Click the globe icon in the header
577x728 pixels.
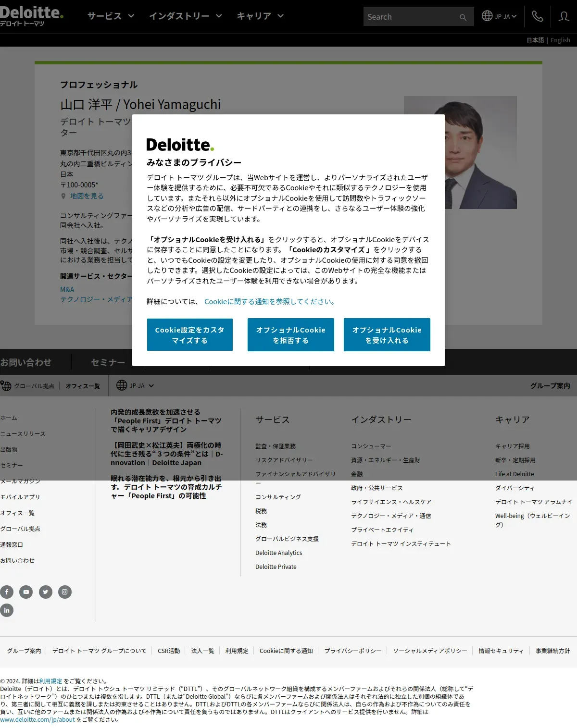(x=487, y=16)
